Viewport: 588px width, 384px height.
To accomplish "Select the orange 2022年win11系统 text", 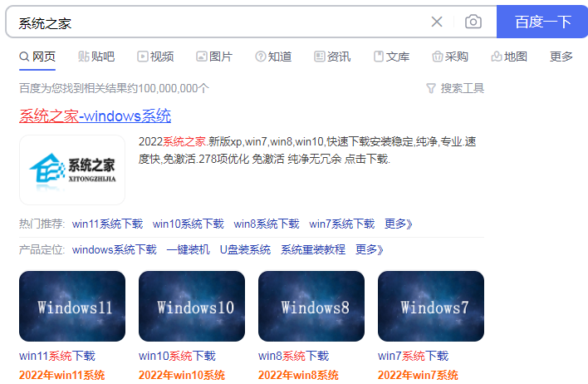I will pyautogui.click(x=62, y=375).
